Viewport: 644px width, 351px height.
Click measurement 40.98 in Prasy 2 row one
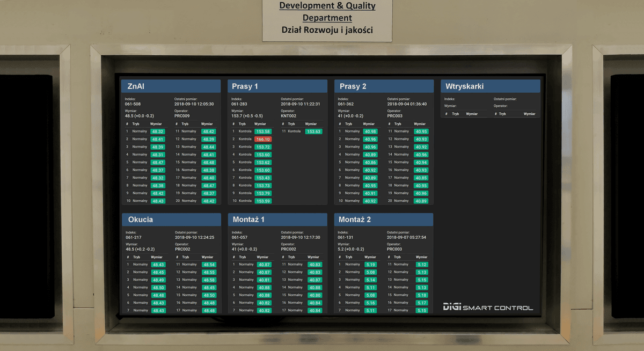[370, 130]
